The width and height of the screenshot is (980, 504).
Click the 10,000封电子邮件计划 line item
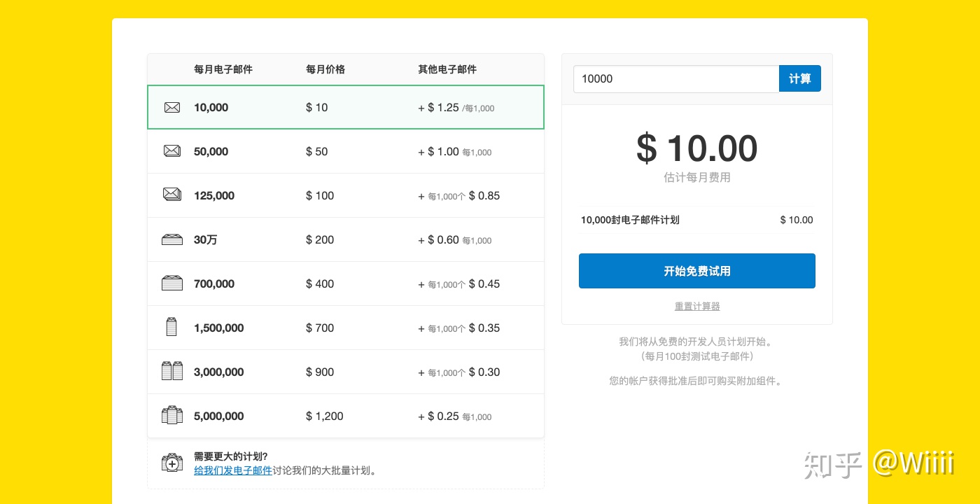tap(630, 220)
